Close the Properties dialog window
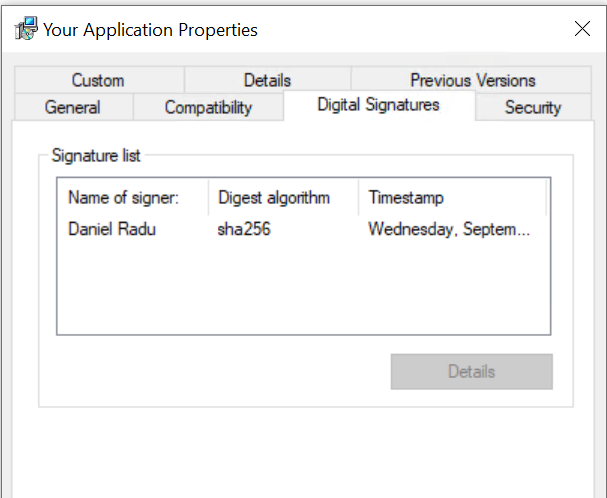The height and width of the screenshot is (498, 607). [582, 29]
